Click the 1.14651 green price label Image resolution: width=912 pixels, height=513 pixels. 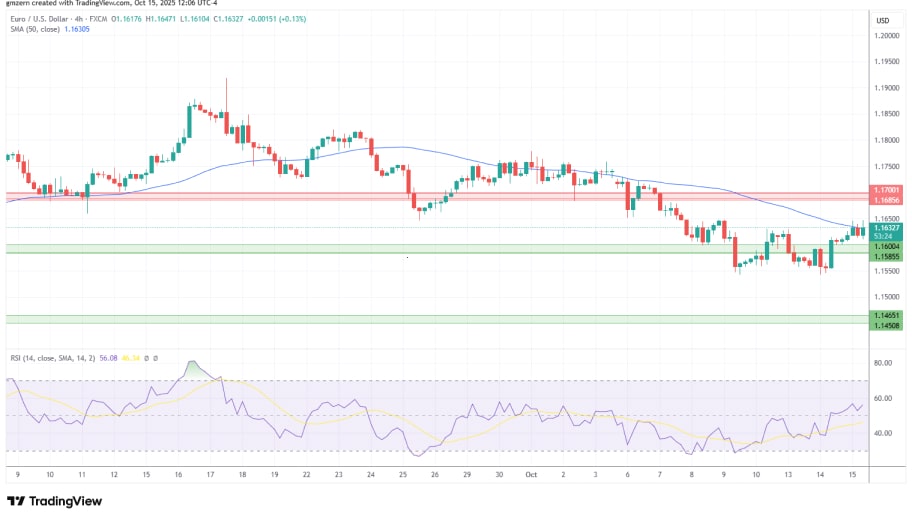coord(885,315)
